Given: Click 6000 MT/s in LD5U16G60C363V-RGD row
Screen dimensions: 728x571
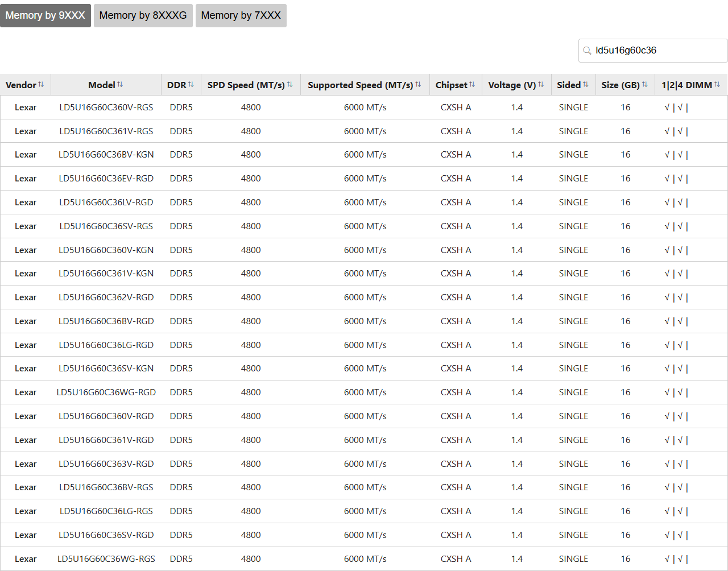Looking at the screenshot, I should click(x=365, y=464).
